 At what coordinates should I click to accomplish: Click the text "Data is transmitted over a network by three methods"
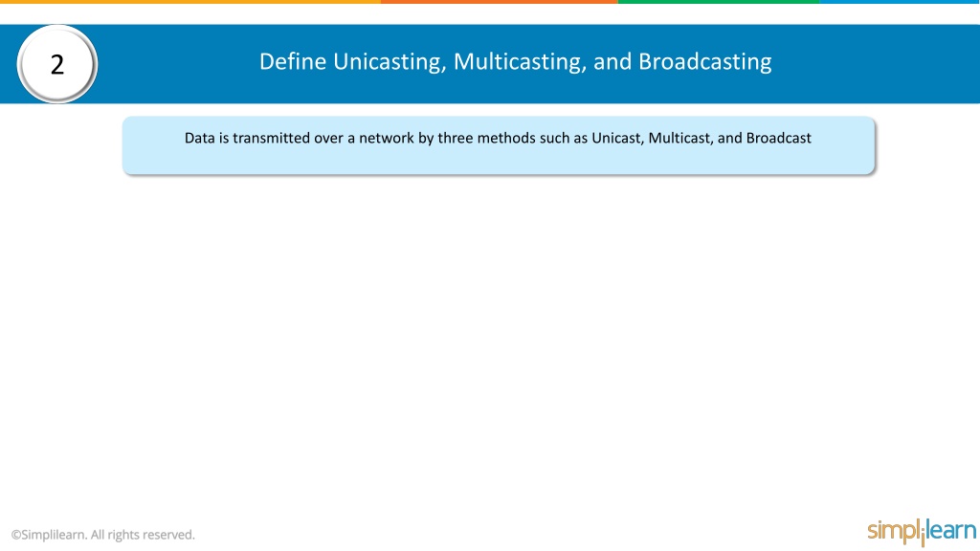[x=360, y=138]
